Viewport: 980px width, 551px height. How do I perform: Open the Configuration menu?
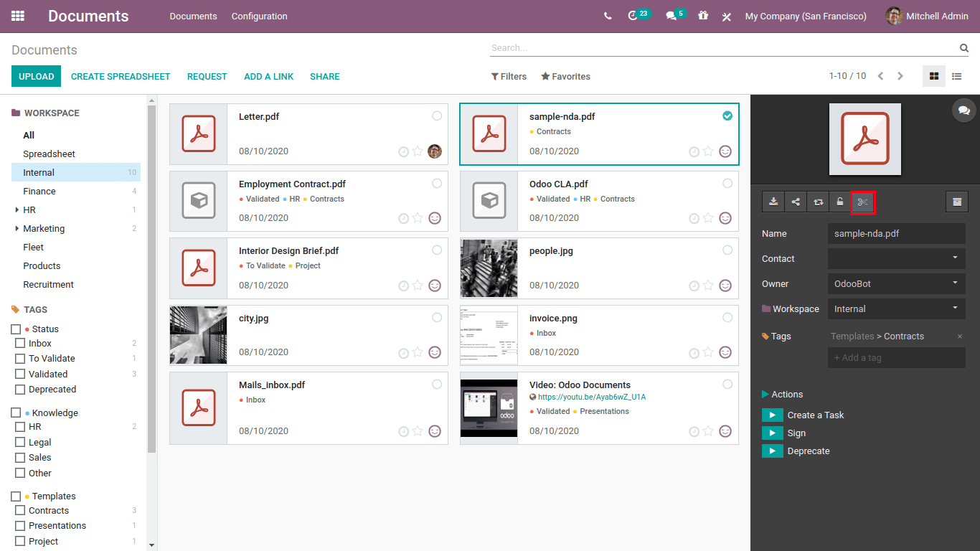(259, 16)
